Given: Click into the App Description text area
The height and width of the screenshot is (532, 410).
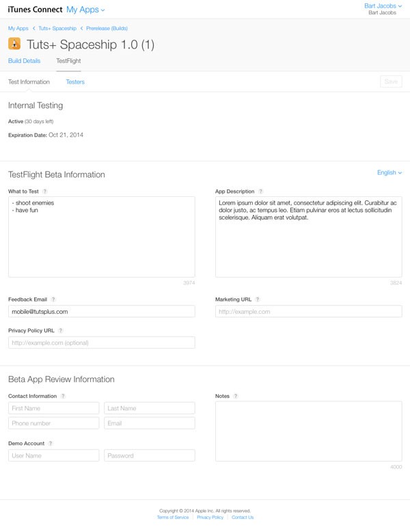Looking at the screenshot, I should 309,237.
